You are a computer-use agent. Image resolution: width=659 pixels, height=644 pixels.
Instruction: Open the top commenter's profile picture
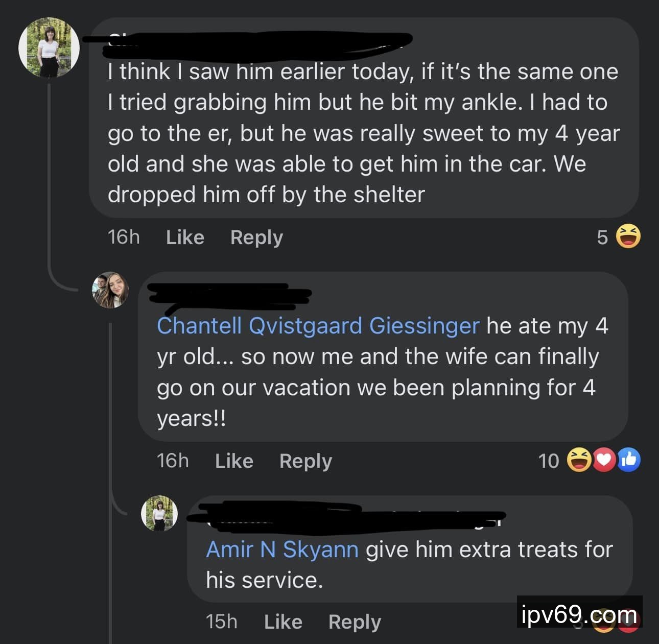point(49,48)
